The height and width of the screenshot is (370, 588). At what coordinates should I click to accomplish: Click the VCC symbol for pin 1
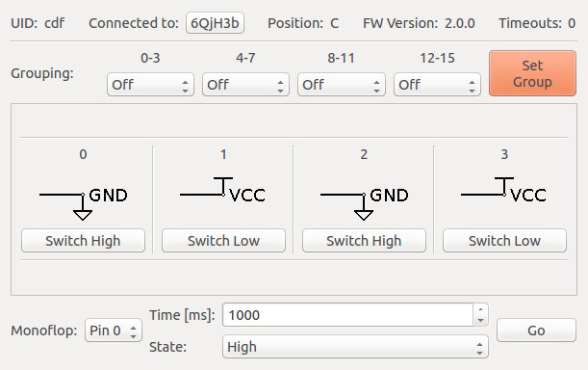point(222,190)
